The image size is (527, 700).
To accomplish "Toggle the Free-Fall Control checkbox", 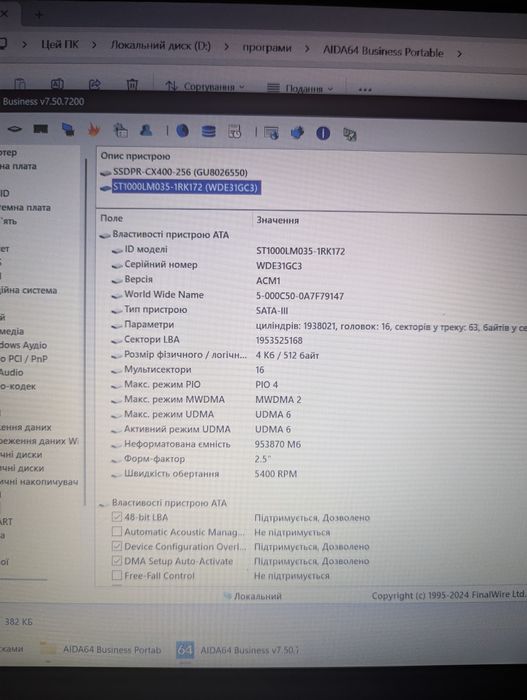I will (117, 575).
